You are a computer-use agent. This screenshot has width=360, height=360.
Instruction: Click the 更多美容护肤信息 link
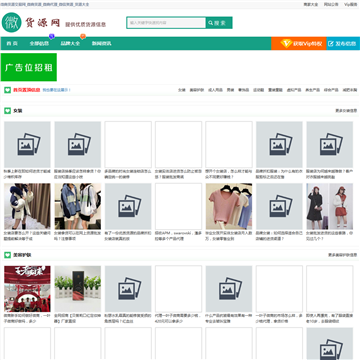343,255
